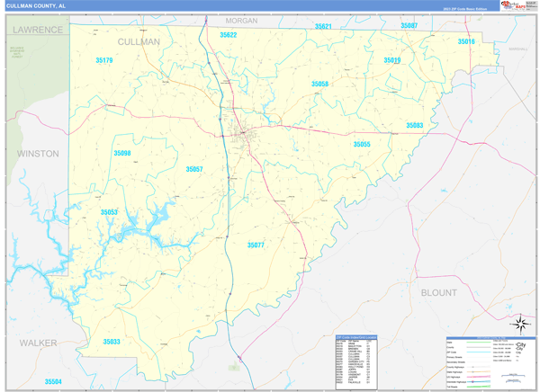Click the compass rose icon
The height and width of the screenshot is (392, 540).
[518, 323]
